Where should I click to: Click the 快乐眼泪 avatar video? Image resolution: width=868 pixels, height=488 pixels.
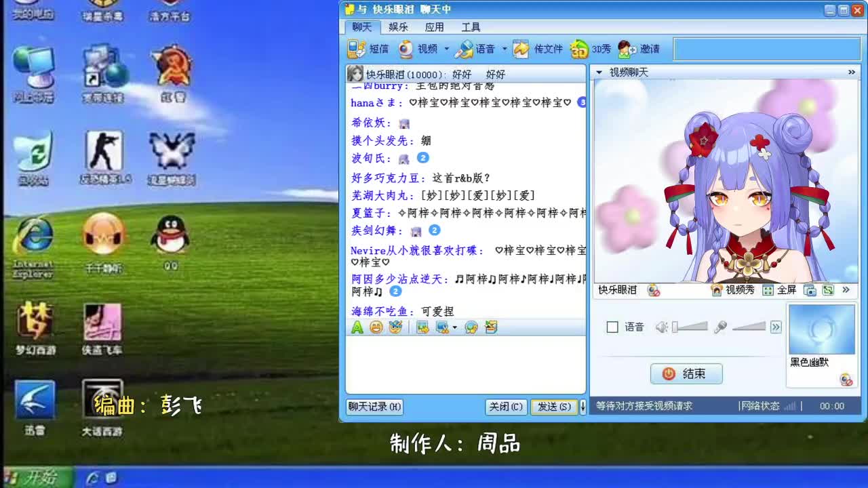pos(726,180)
